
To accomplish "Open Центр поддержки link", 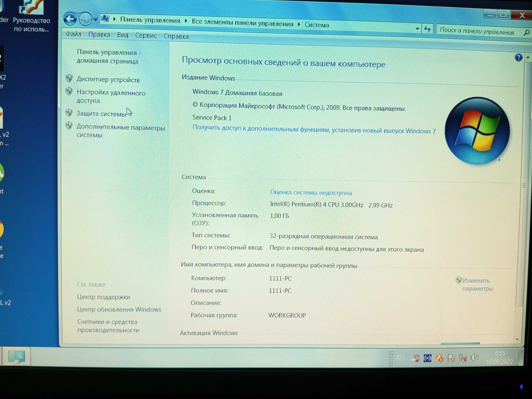I will (103, 297).
